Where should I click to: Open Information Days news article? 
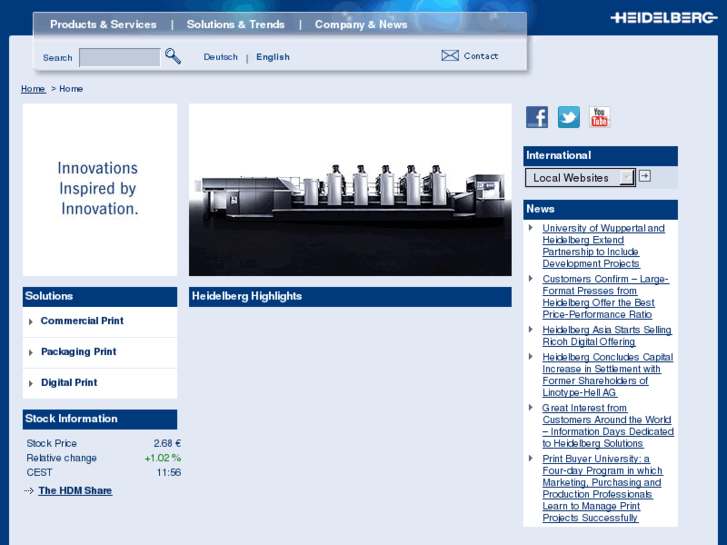[x=608, y=425]
